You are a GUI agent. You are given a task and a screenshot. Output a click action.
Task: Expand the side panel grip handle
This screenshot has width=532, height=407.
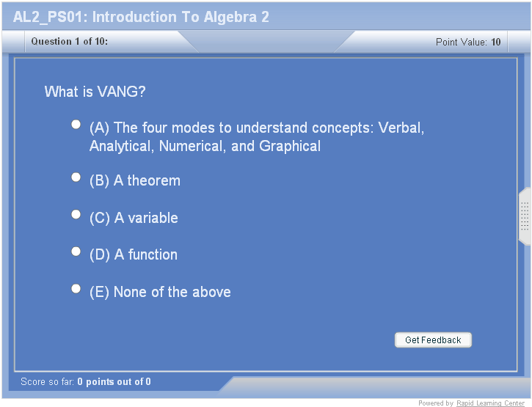(525, 216)
